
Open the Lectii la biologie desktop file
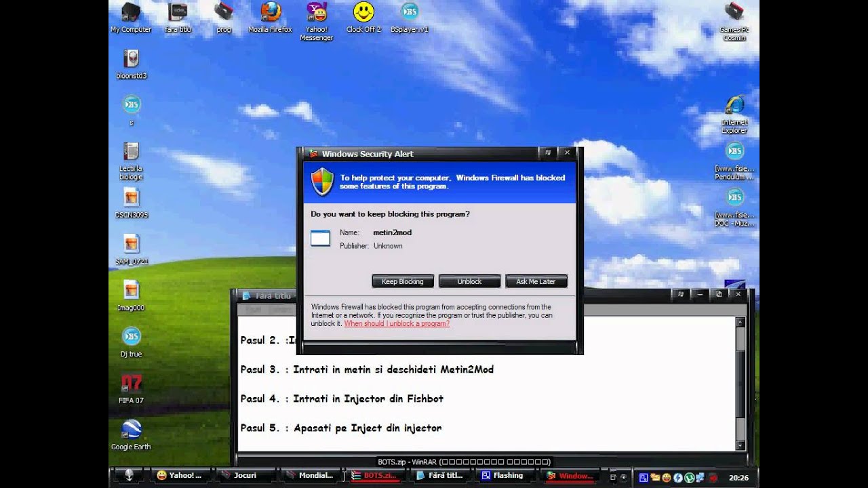[x=131, y=152]
